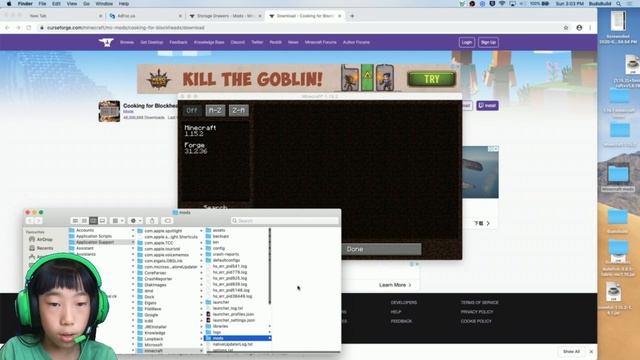640x360 pixels.
Task: Open the Knowledge Base nav link
Action: (x=209, y=42)
